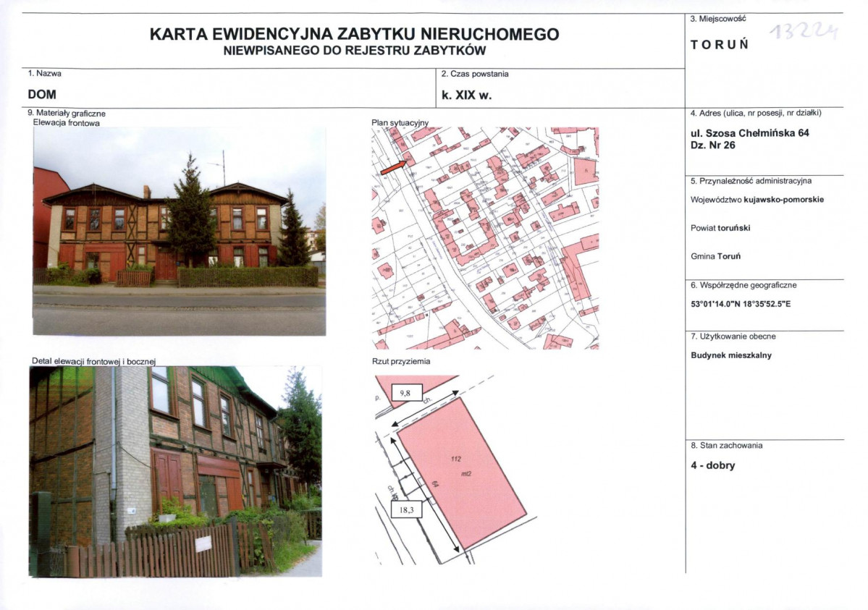
Task: Select the Gmina Toruń line
Action: click(715, 256)
